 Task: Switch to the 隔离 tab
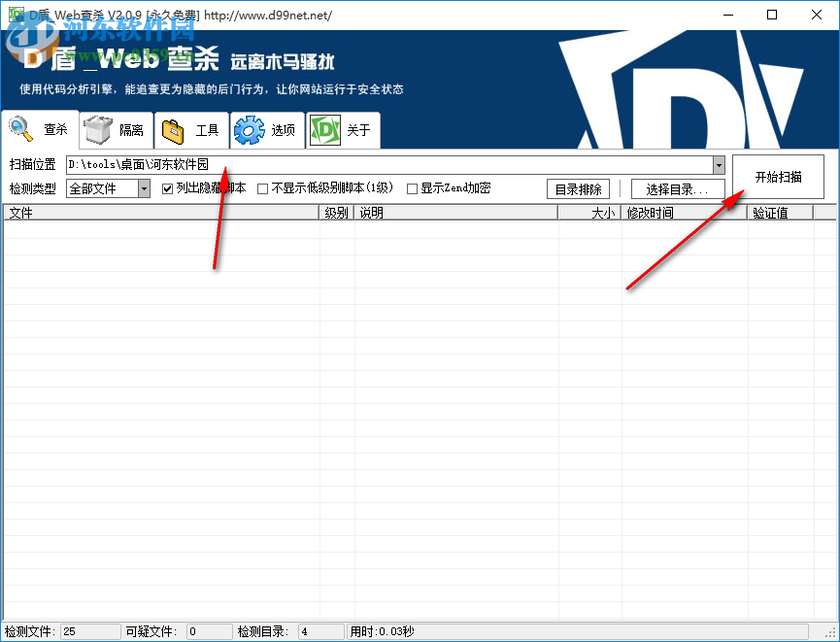click(x=117, y=128)
